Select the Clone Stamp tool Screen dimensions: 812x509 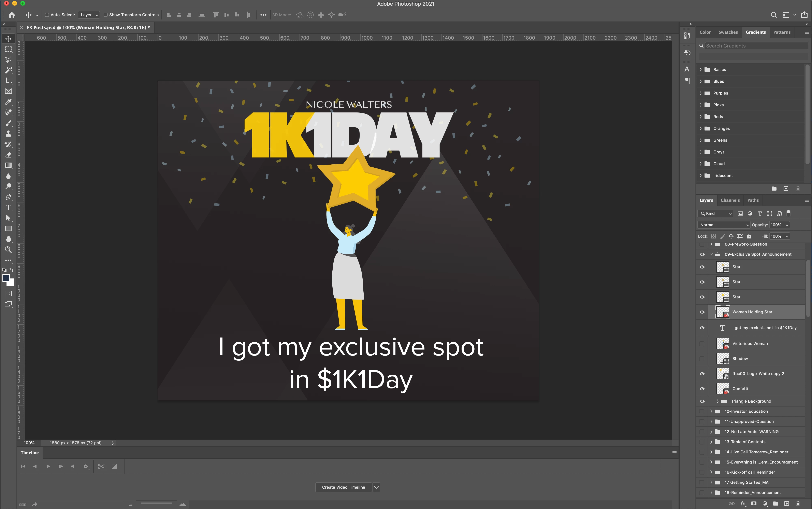pyautogui.click(x=8, y=134)
